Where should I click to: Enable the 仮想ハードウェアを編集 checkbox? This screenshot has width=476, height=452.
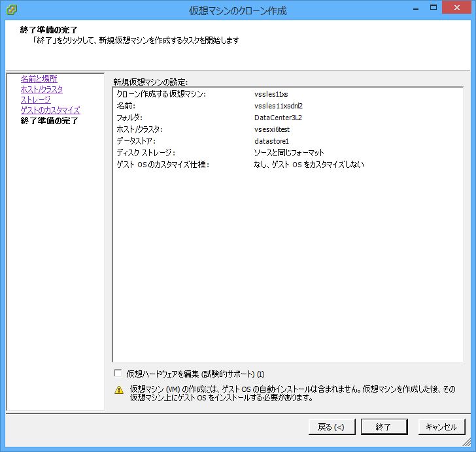(x=118, y=374)
